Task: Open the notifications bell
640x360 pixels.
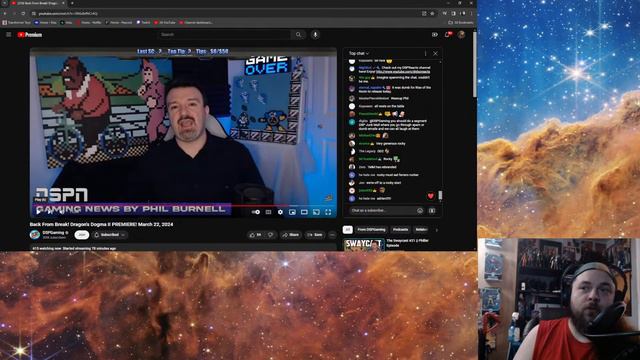Action: pos(447,35)
